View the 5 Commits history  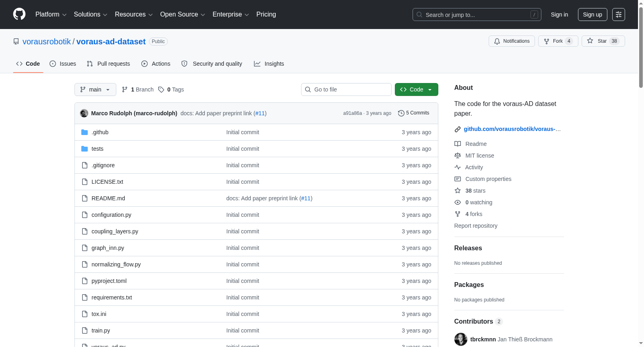click(413, 113)
